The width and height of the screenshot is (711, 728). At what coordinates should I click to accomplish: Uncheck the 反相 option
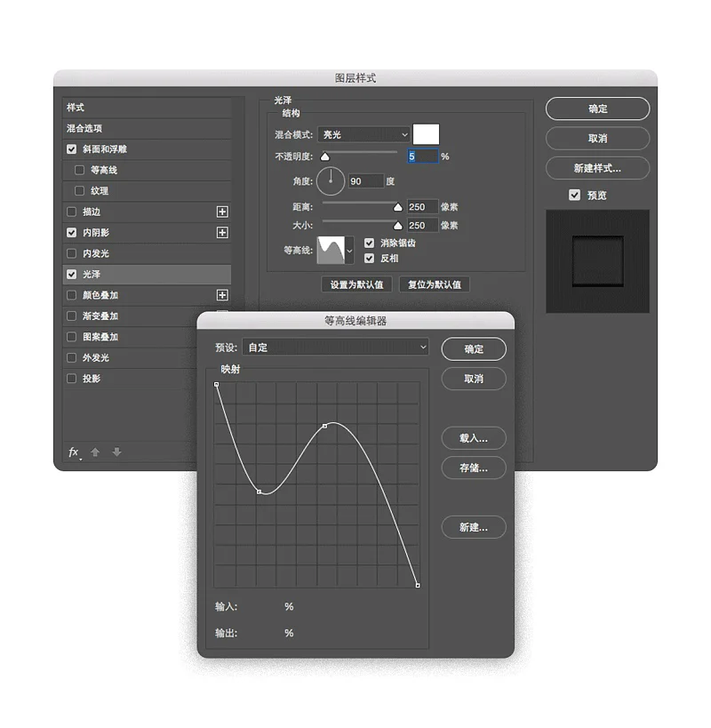(x=369, y=258)
